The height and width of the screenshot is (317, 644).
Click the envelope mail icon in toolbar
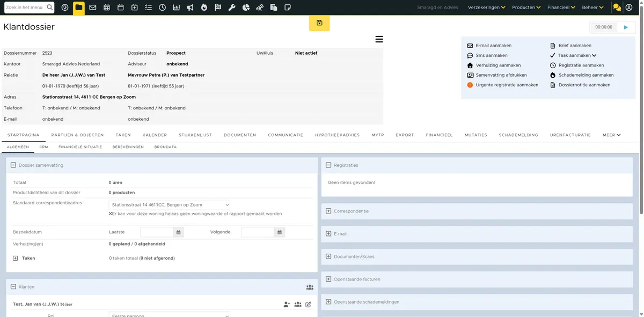(x=93, y=8)
